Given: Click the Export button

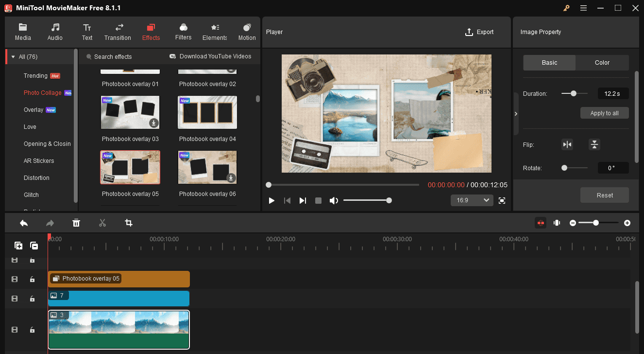Looking at the screenshot, I should [479, 32].
